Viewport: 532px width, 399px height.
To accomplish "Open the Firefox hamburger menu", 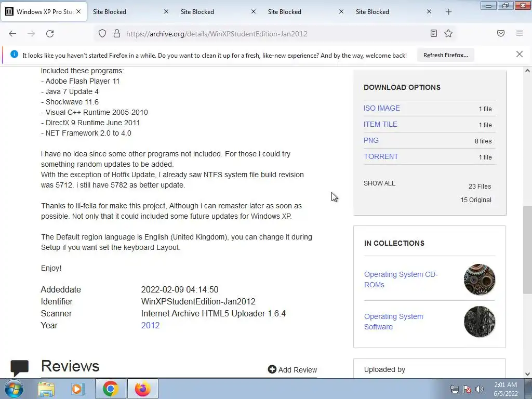I will (520, 33).
